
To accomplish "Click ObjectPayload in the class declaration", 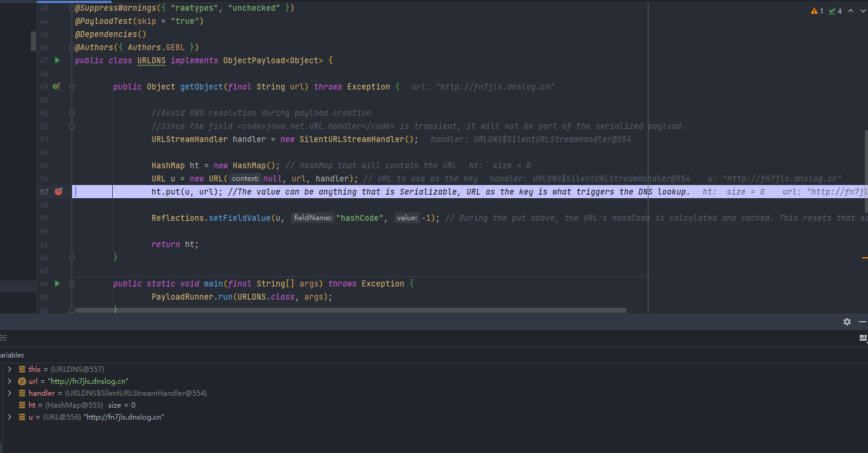I will tap(254, 60).
